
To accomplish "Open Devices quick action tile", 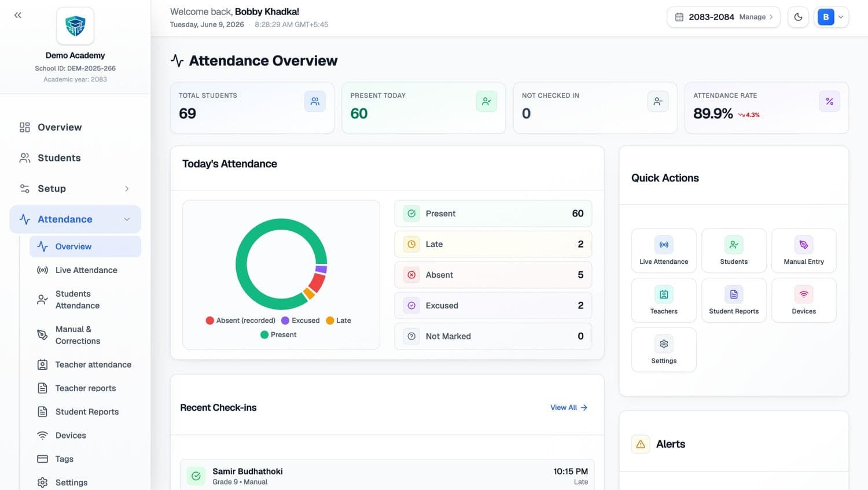I will coord(804,300).
